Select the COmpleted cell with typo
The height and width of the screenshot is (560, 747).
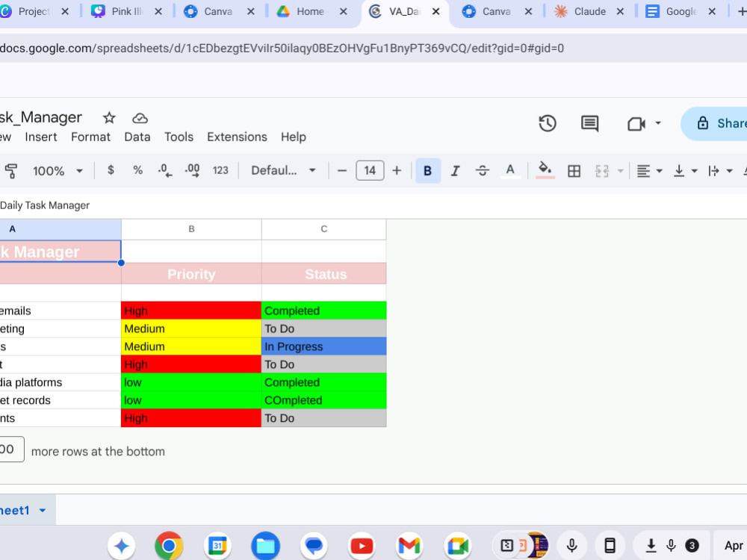(x=324, y=400)
